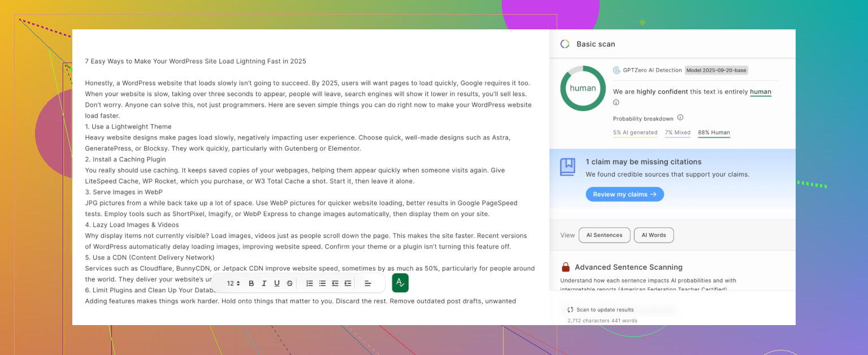868x355 pixels.
Task: Show info next to Probability breakdown
Action: (x=680, y=118)
